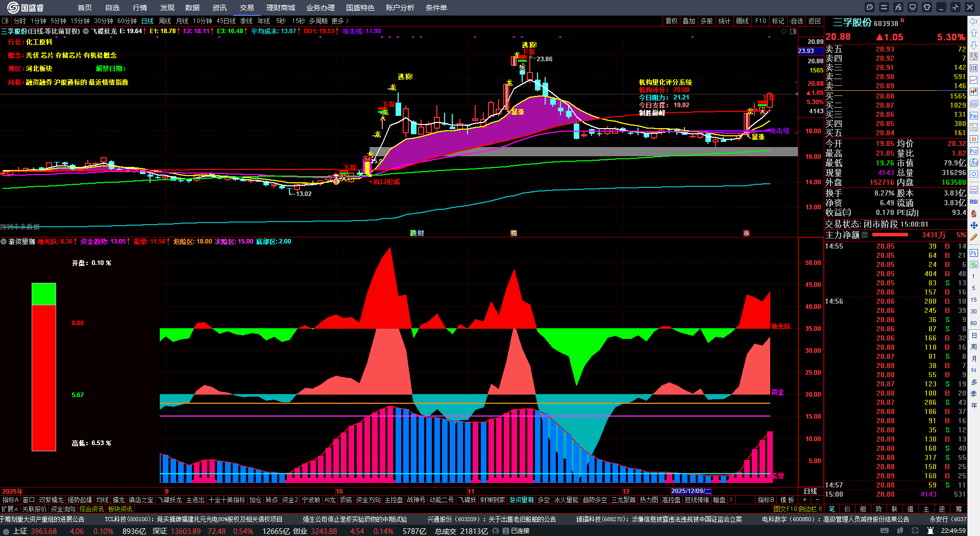Open the 指标A indicator selector

point(11,500)
